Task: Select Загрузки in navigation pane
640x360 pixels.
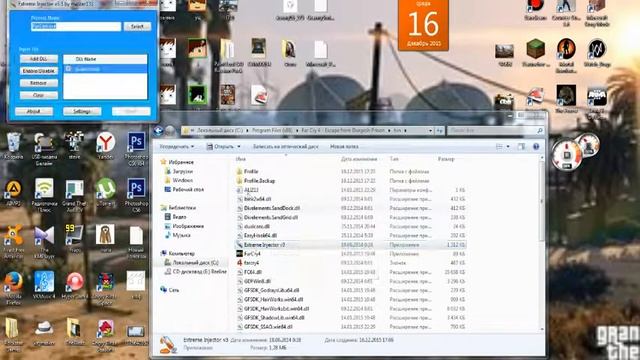Action: pos(182,171)
